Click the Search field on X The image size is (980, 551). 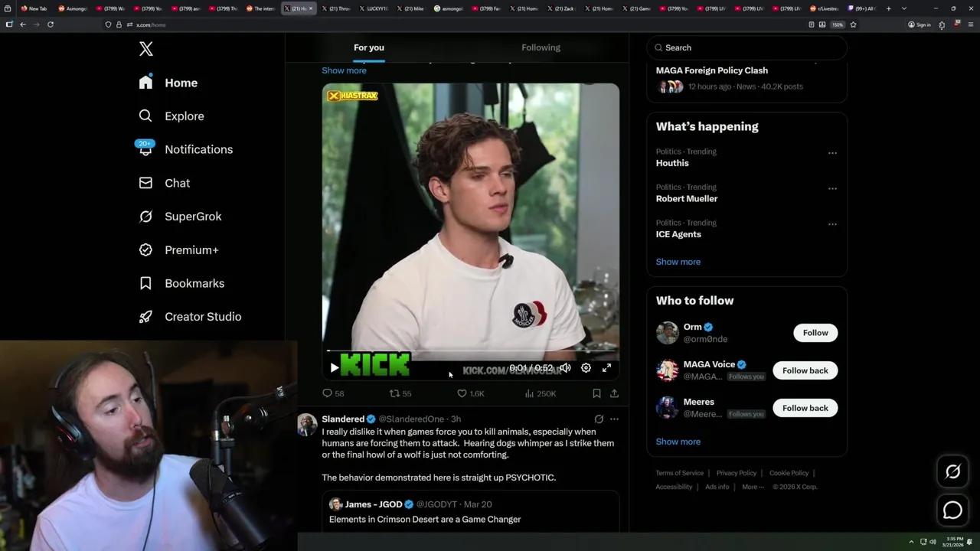pyautogui.click(x=747, y=47)
